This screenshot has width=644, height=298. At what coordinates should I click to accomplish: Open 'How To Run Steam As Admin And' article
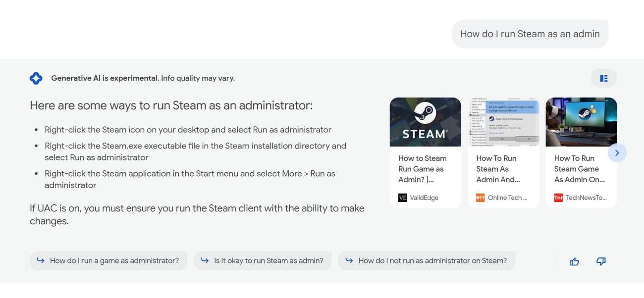tap(498, 169)
